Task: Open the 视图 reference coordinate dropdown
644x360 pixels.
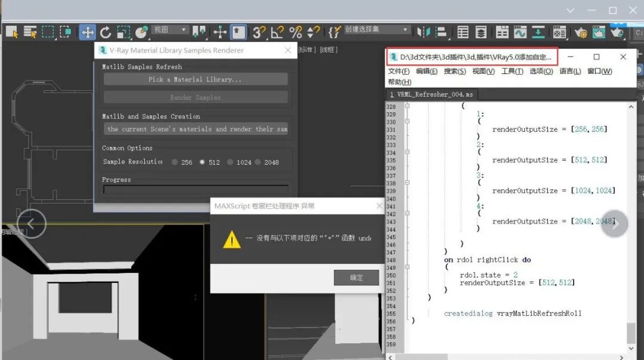Action: pyautogui.click(x=170, y=30)
